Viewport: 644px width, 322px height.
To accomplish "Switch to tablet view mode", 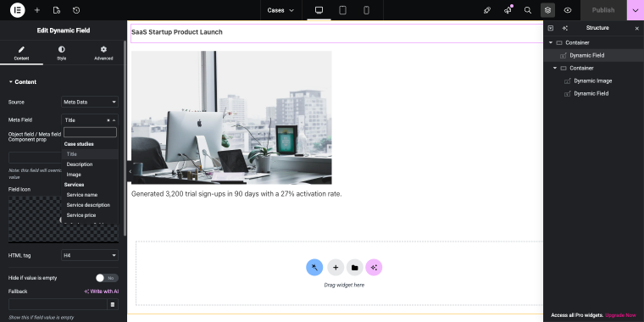I will click(342, 10).
